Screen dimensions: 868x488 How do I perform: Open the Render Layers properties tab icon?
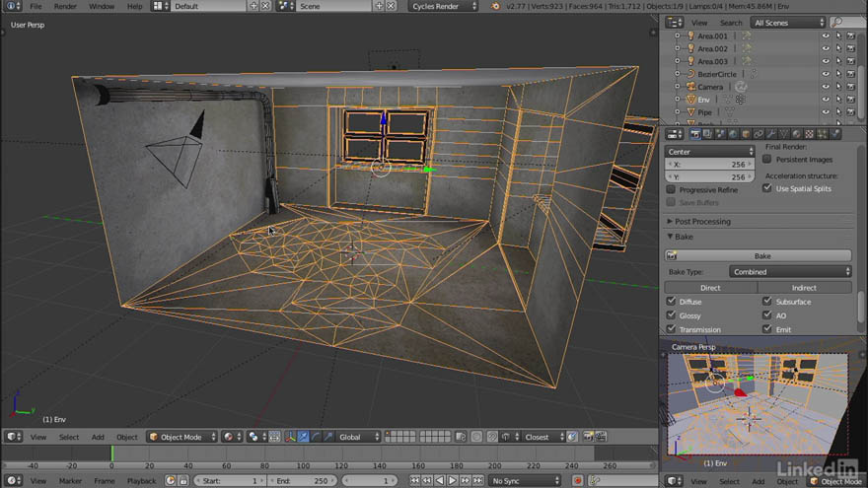pyautogui.click(x=707, y=134)
